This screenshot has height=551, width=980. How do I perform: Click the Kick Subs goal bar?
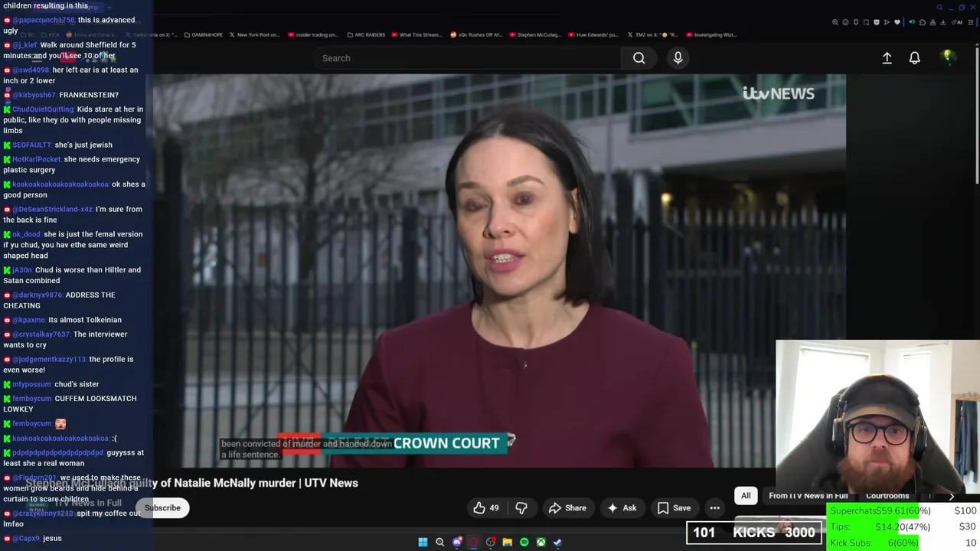903,543
